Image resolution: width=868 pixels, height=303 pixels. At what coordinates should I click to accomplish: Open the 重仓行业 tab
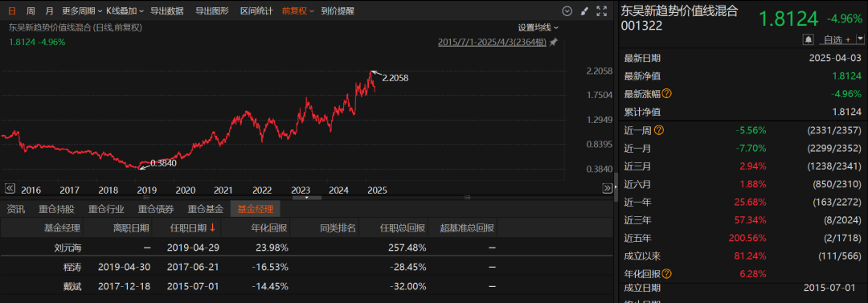point(106,209)
